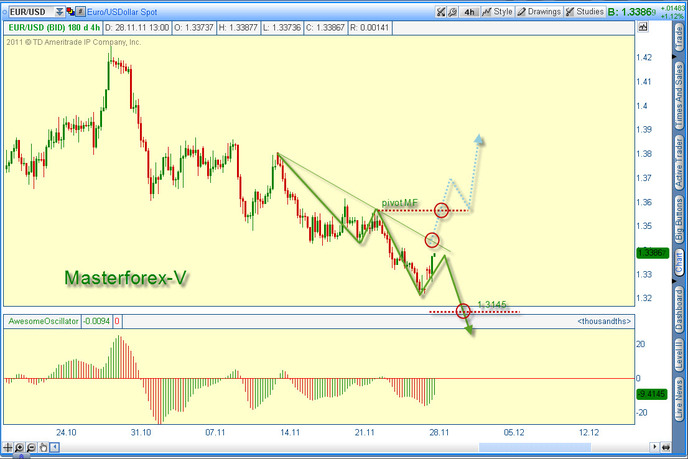Viewport: 688px width, 459px height.
Task: Click the Euro/USDollar Spot description link
Action: tap(122, 12)
